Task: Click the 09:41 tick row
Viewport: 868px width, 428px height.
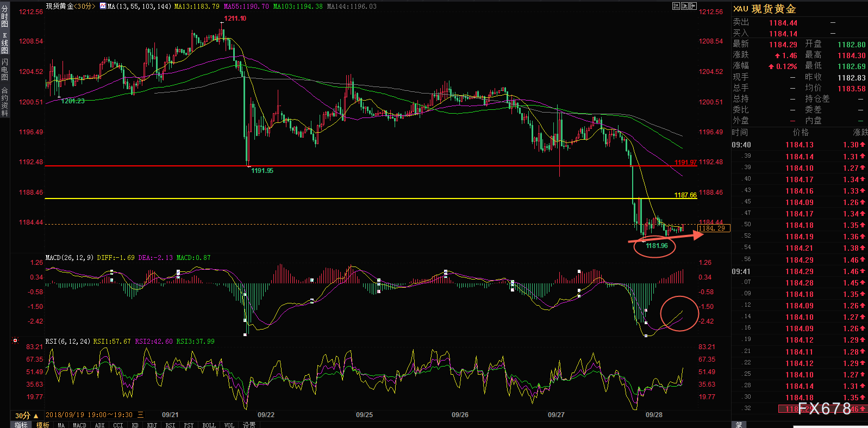Action: 800,271
